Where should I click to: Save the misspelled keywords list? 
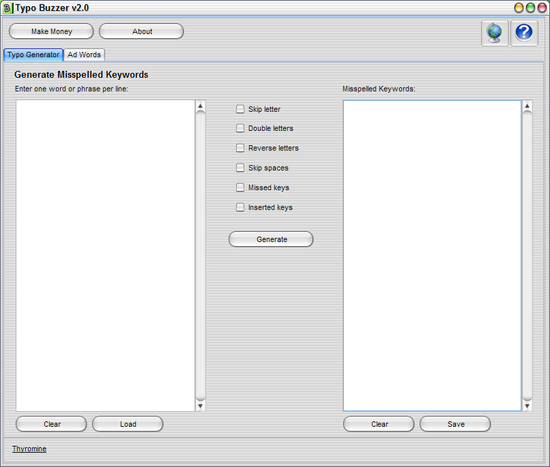pos(455,424)
